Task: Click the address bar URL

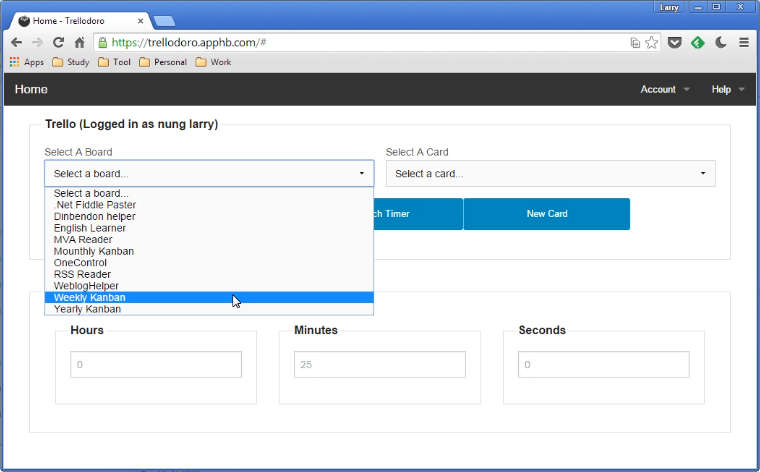Action: tap(189, 43)
